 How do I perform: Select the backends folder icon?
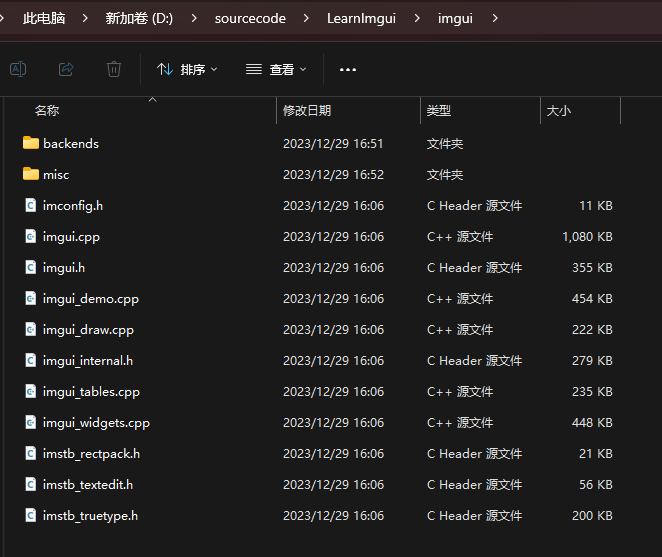(31, 143)
